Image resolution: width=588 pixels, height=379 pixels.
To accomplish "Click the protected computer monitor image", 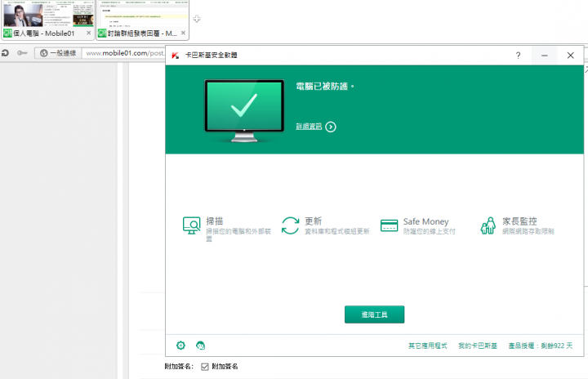I will (x=244, y=111).
